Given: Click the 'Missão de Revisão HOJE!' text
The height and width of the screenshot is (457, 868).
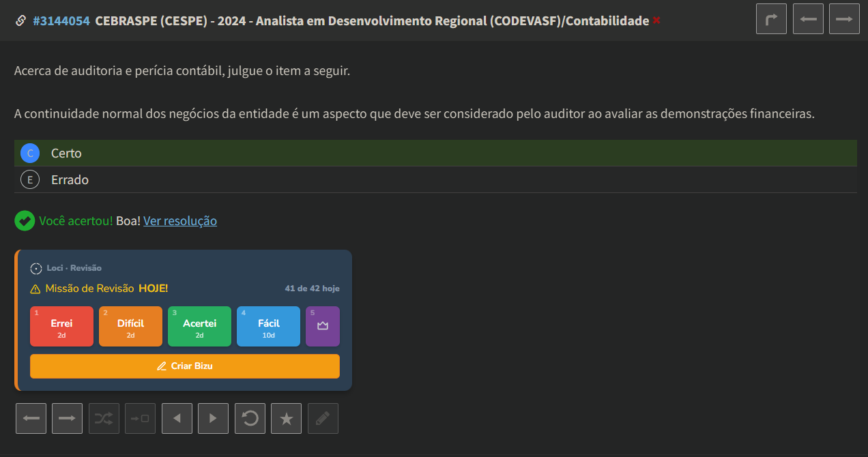Looking at the screenshot, I should 106,289.
